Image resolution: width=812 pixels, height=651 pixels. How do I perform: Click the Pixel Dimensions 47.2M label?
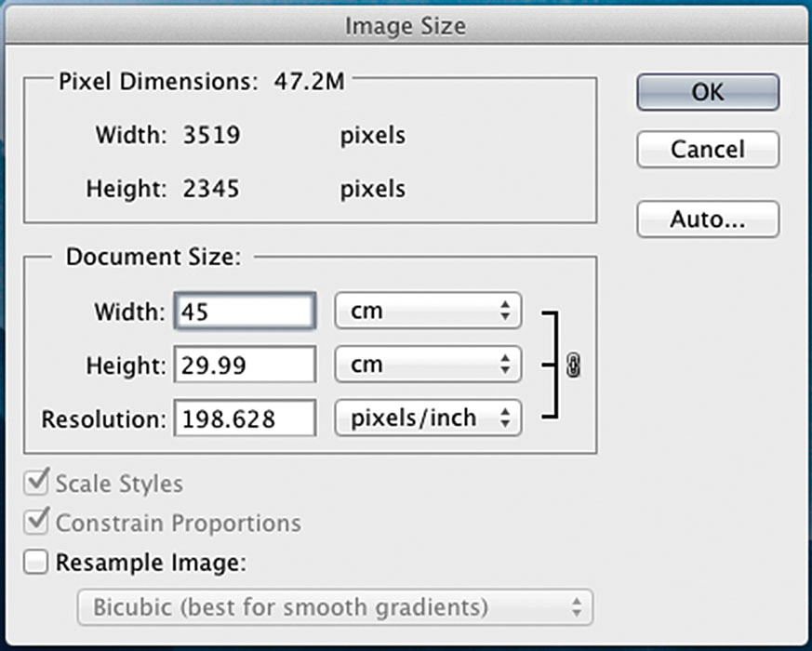(202, 82)
